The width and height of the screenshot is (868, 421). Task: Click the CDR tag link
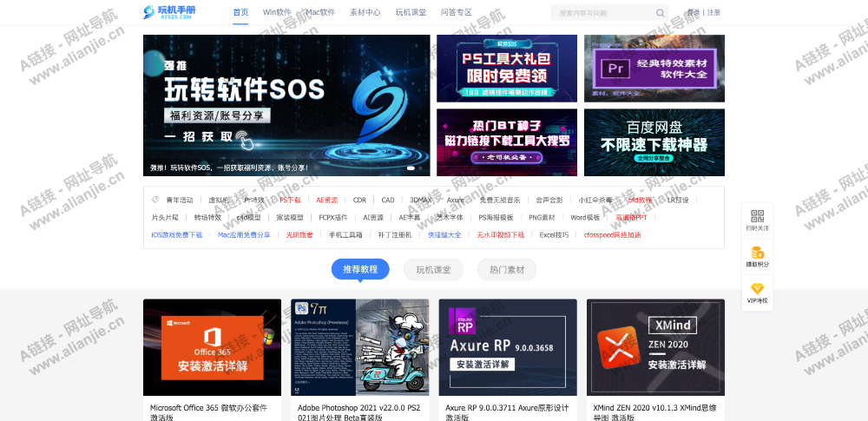pyautogui.click(x=359, y=200)
